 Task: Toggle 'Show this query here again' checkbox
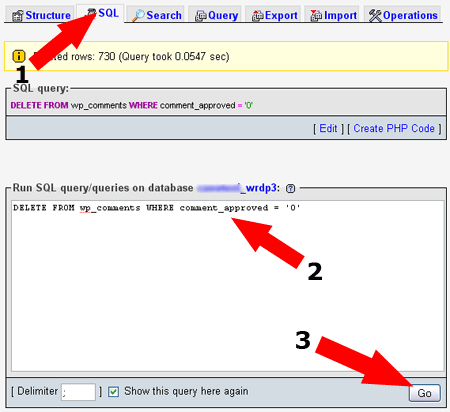pos(113,392)
